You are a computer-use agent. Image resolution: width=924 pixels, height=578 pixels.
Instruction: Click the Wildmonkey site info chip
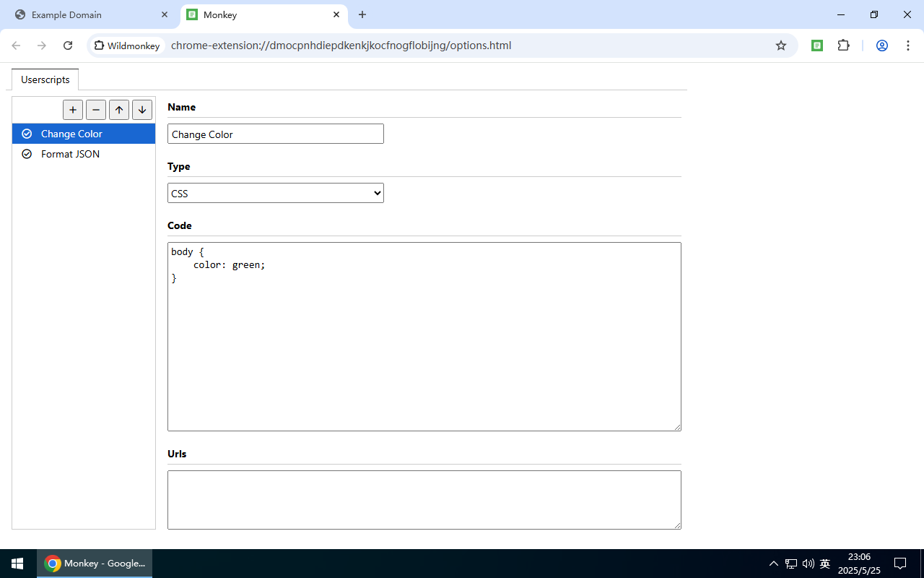pos(127,46)
